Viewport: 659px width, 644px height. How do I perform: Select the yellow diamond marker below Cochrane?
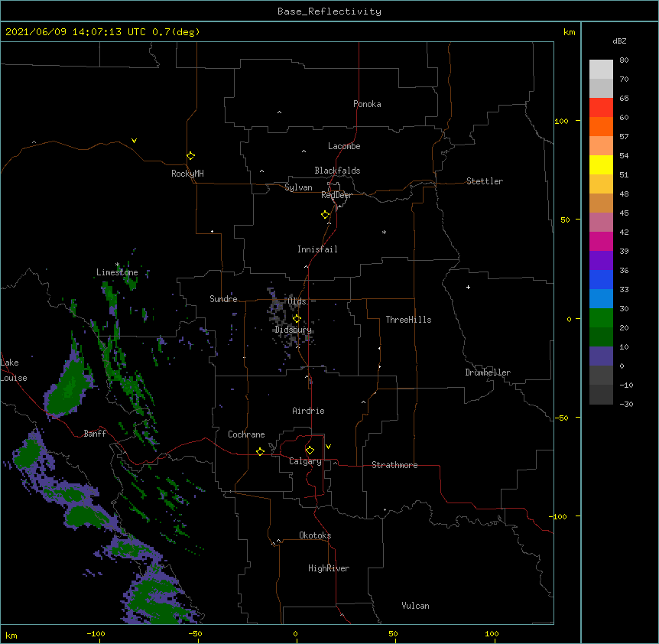coord(260,451)
